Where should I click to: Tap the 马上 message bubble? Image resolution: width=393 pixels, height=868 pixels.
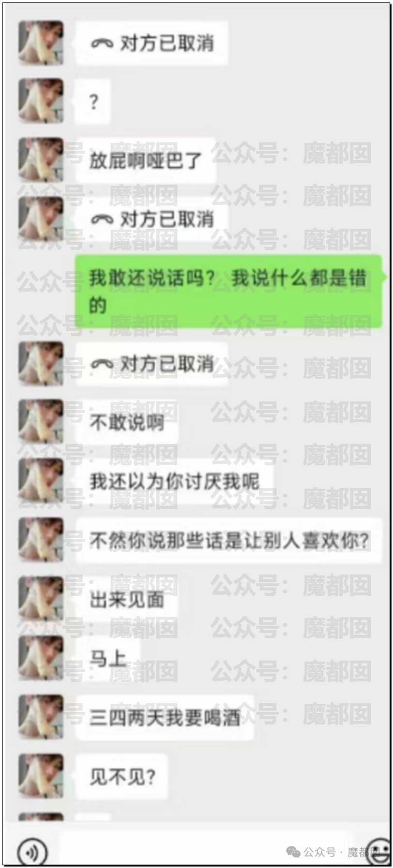click(108, 659)
